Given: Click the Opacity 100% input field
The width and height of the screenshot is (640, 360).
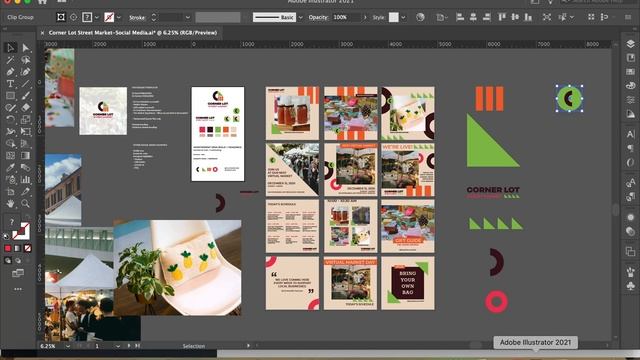Looking at the screenshot, I should (x=347, y=18).
